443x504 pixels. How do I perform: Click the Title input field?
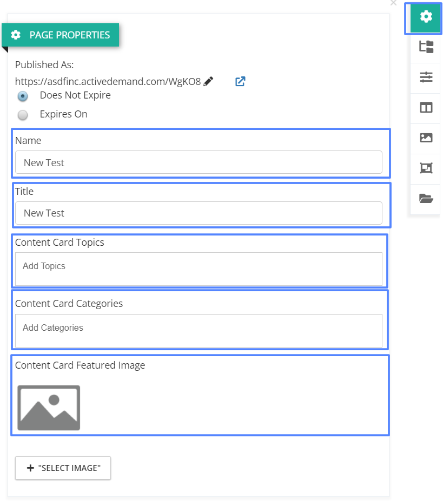point(199,213)
